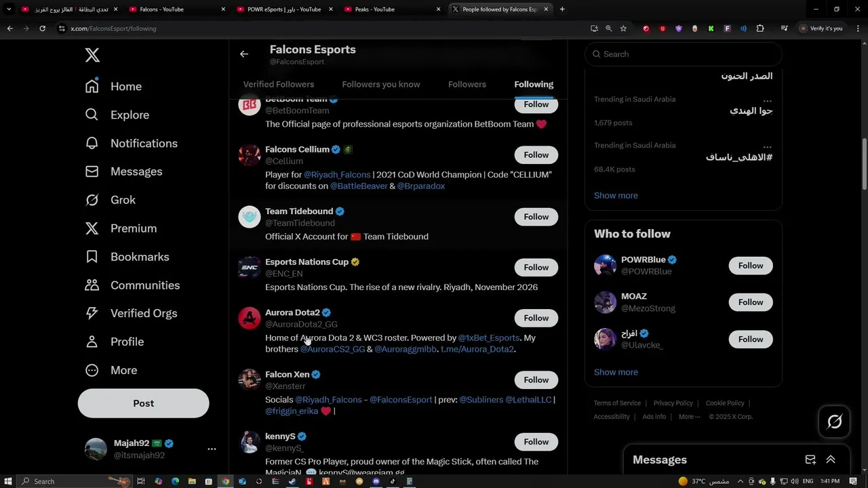The image size is (868, 488).
Task: Follow Esports Nations Cup
Action: (536, 267)
